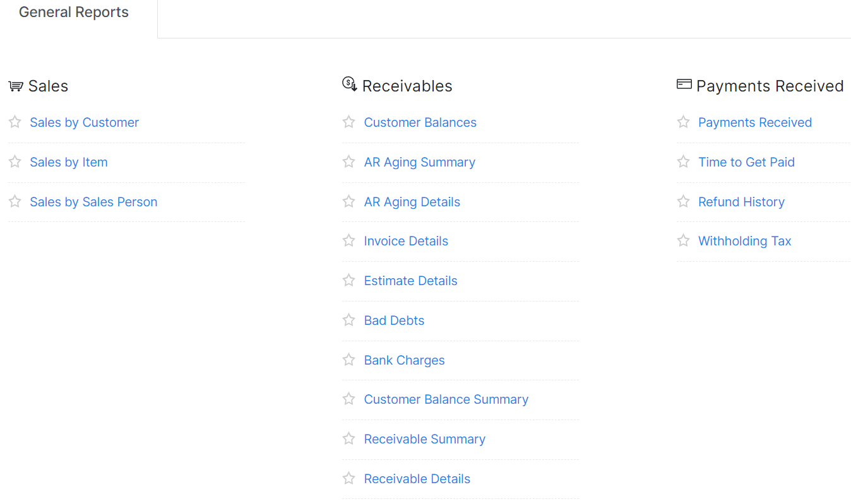Viewport: 851px width, 504px height.
Task: Star the Bad Debts report
Action: coord(348,320)
